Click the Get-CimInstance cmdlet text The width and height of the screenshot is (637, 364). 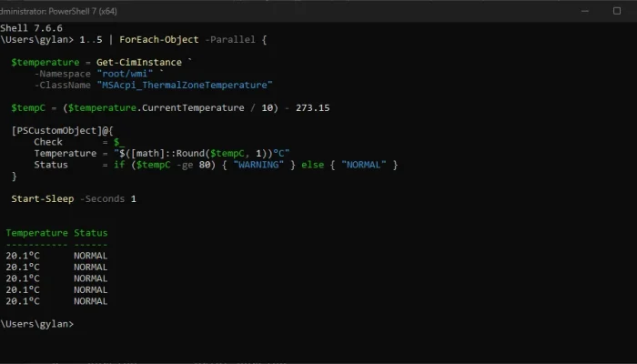tap(139, 62)
